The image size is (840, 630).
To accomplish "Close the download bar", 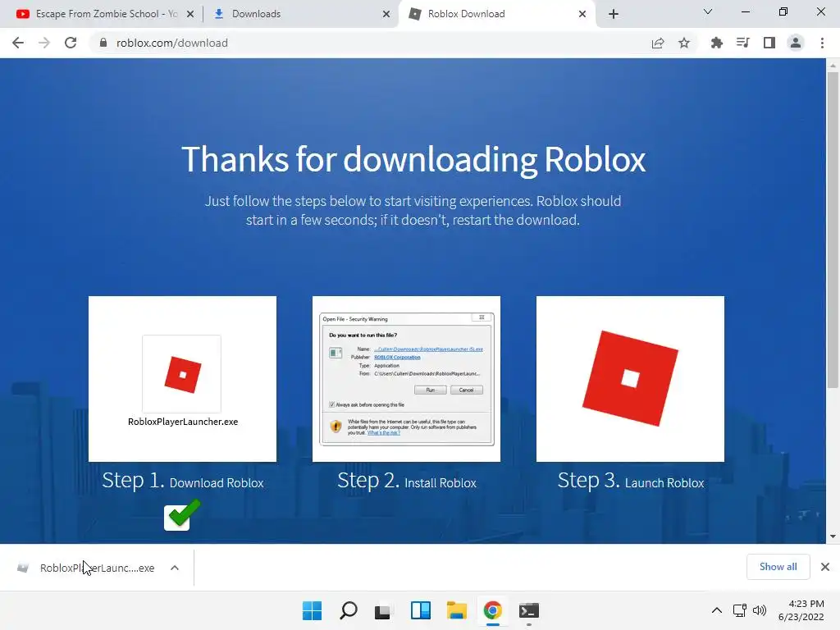I will pyautogui.click(x=825, y=567).
